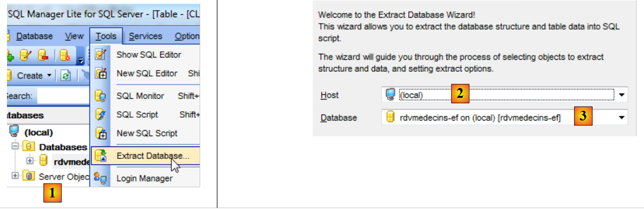Image resolution: width=644 pixels, height=209 pixels.
Task: Click the New SQL Script icon
Action: (101, 133)
